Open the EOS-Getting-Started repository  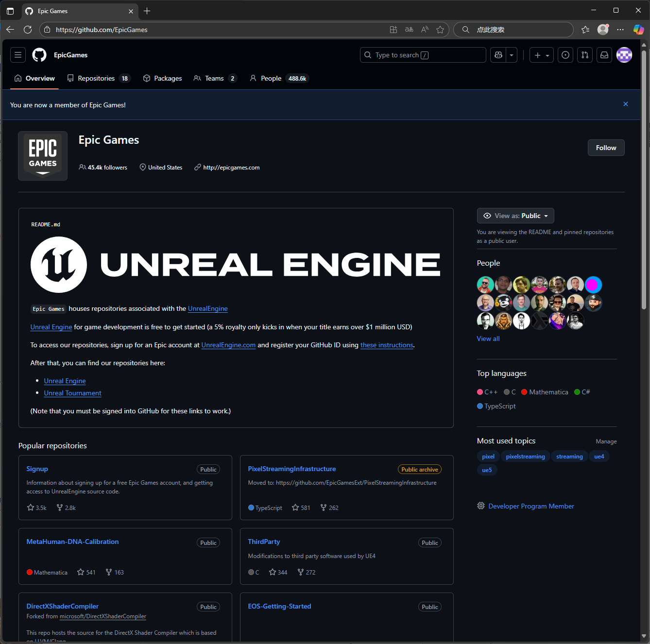tap(280, 606)
